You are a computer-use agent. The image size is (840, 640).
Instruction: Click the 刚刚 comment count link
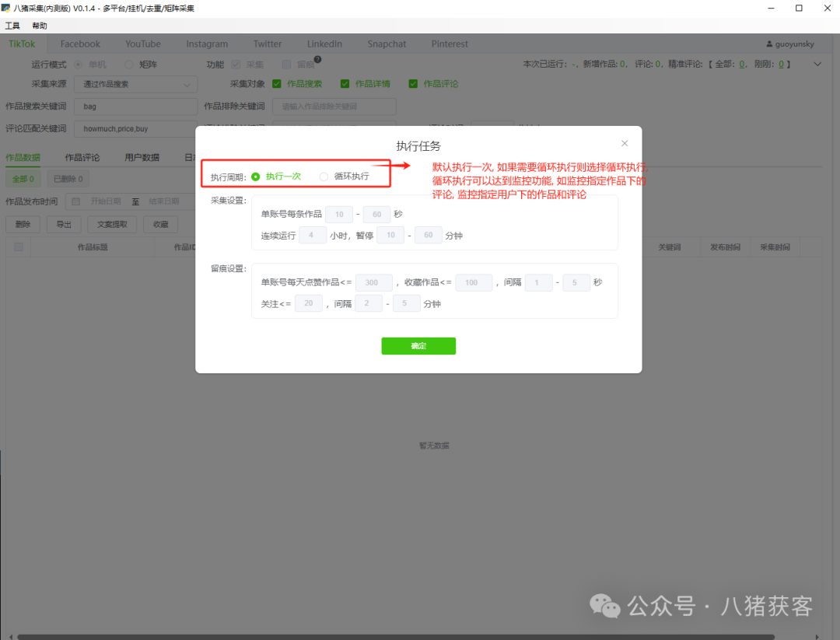click(781, 65)
